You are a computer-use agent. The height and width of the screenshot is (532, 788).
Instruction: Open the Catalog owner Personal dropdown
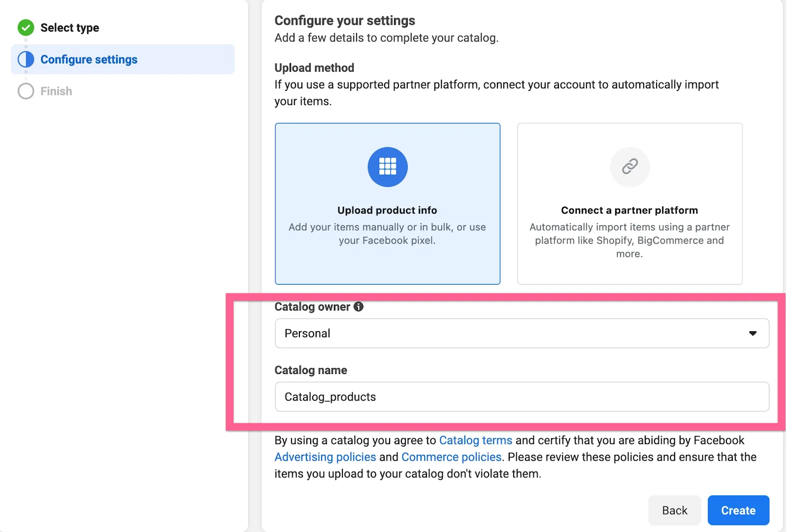[x=522, y=333]
